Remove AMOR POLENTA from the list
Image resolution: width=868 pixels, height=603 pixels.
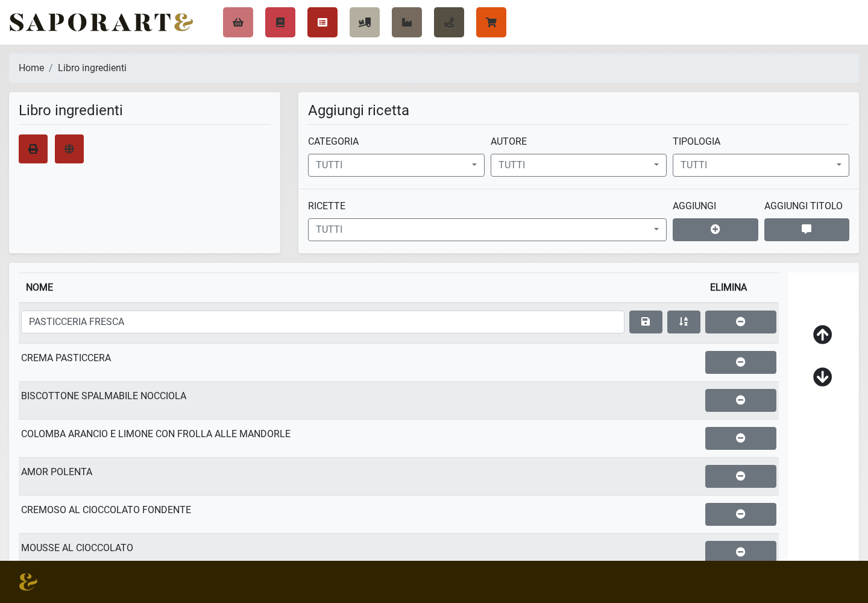point(741,476)
